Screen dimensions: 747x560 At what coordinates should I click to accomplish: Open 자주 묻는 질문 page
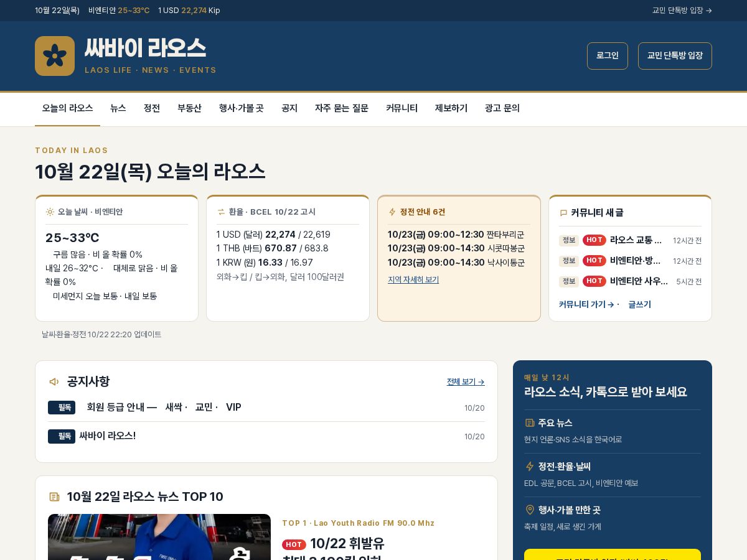click(342, 108)
